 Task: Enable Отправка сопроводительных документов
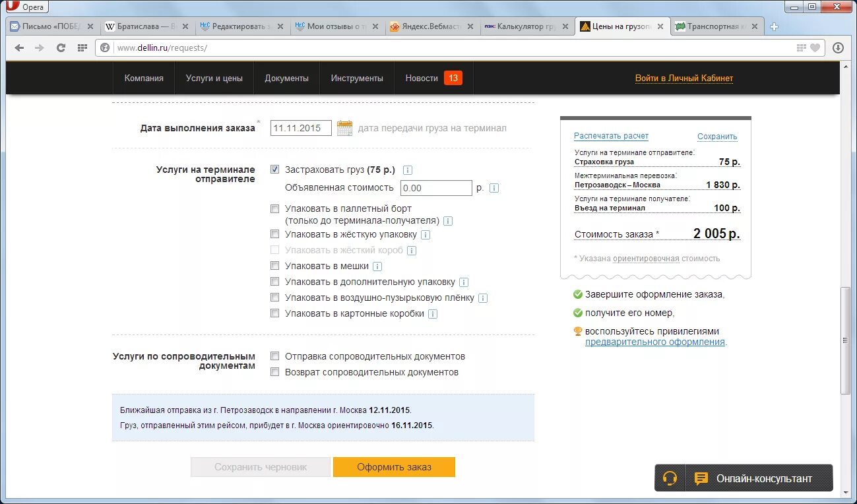tap(275, 356)
